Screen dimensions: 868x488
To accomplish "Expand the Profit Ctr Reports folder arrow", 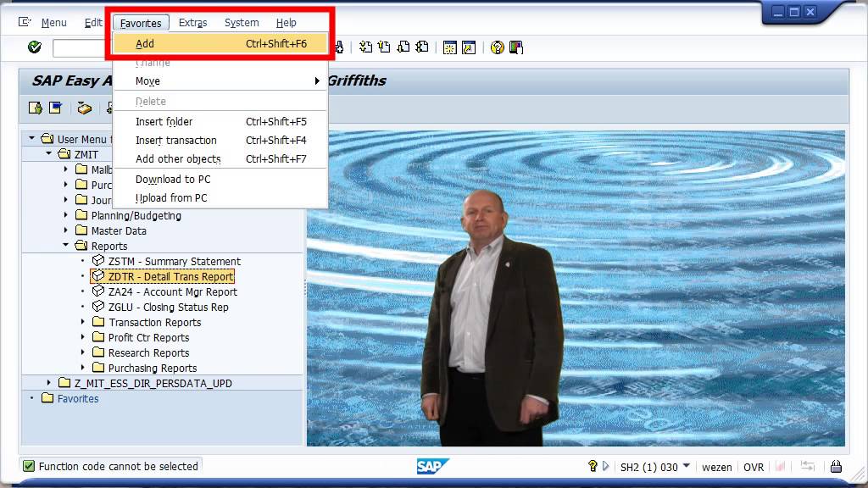I will tap(83, 337).
